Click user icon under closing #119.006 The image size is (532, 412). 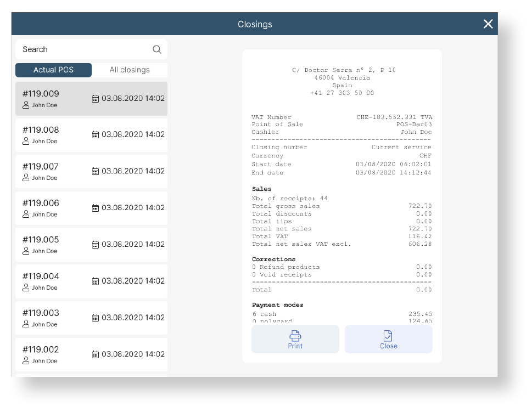point(26,215)
